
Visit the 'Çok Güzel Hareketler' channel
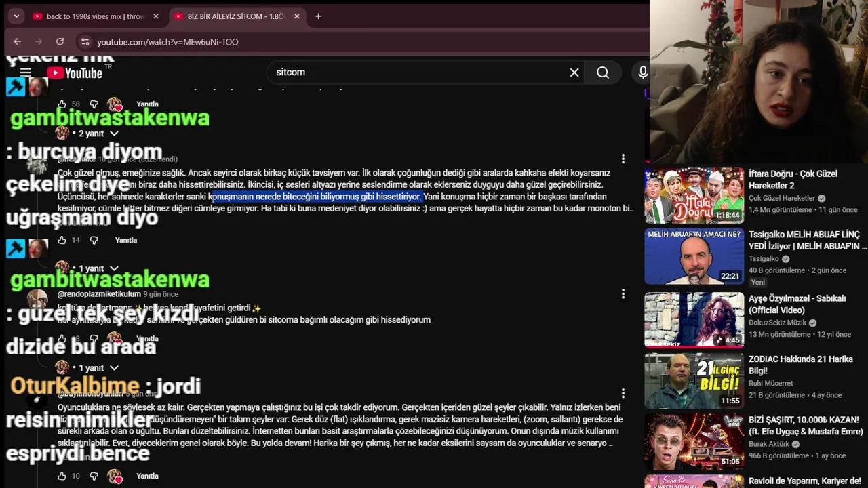click(782, 198)
